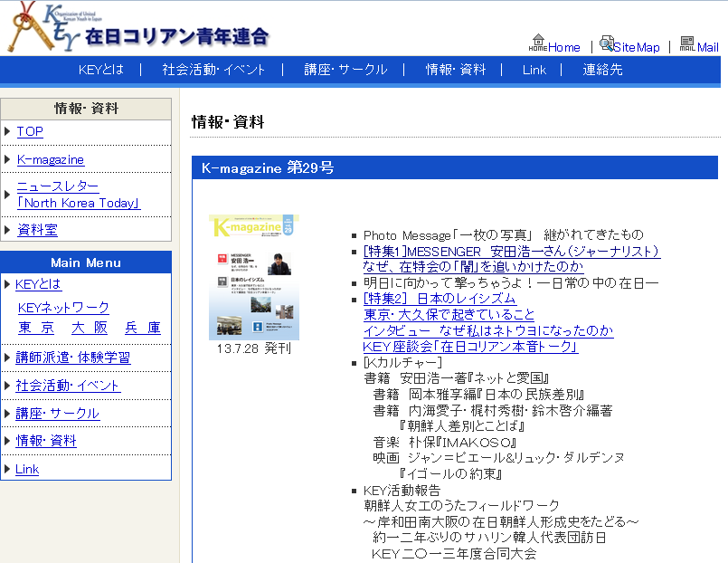
Task: Open 社会活動・イベント in blue nav bar
Action: click(213, 70)
